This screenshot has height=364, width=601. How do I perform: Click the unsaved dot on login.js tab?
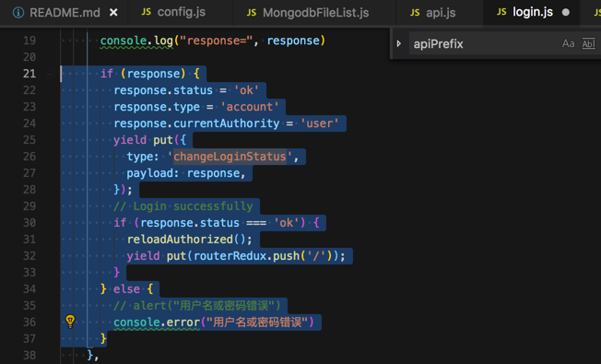[x=566, y=12]
